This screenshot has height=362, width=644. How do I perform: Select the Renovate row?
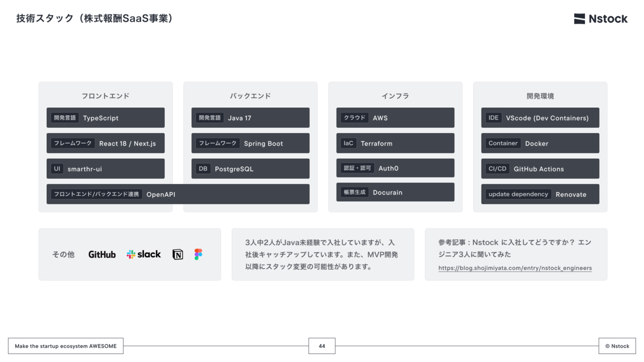point(540,194)
